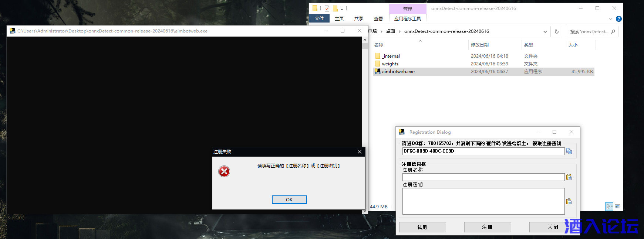The image size is (644, 239).
Task: Click paste icon beside 注册密钥 box
Action: [569, 201]
